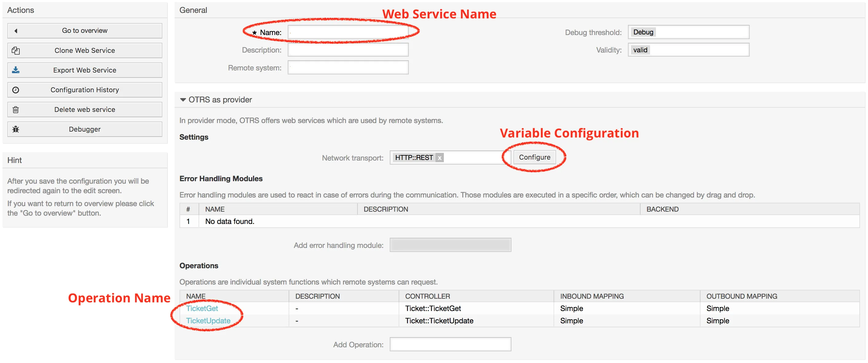Click the bug icon beside Debugger

(x=16, y=129)
